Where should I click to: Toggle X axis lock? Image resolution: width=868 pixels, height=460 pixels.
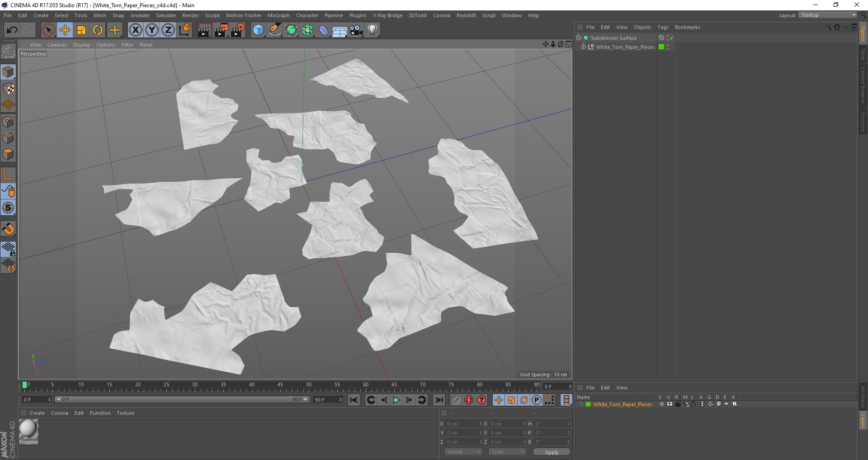(x=135, y=30)
